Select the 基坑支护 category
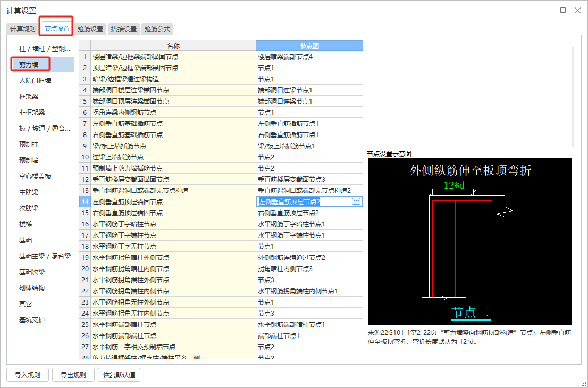The width and height of the screenshot is (588, 388). pos(44,320)
